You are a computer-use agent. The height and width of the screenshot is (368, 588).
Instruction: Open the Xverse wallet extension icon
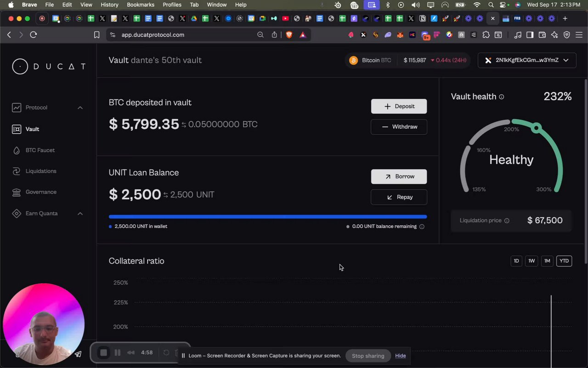363,34
